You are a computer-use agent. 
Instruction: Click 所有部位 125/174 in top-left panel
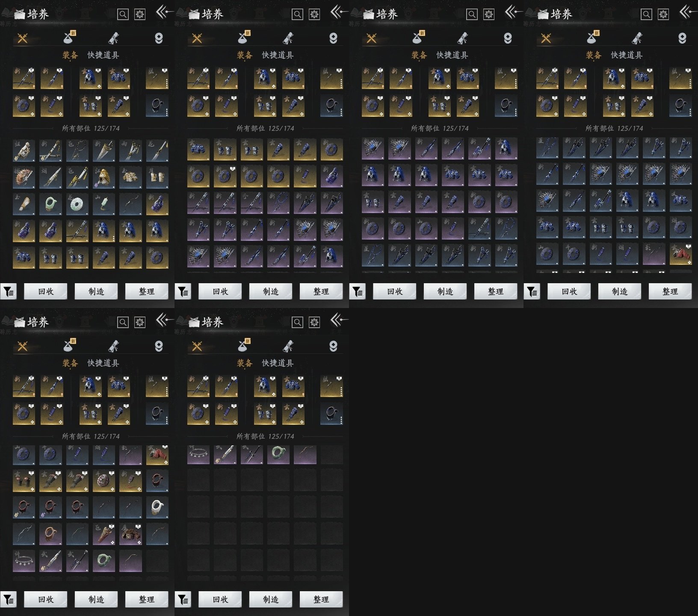tap(91, 128)
